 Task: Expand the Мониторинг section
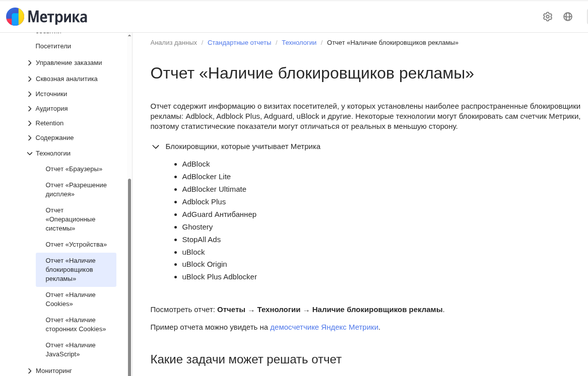point(30,371)
